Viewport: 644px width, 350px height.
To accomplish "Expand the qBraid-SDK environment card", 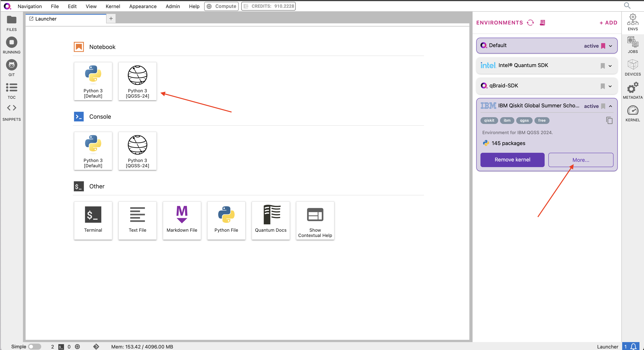I will pyautogui.click(x=610, y=86).
